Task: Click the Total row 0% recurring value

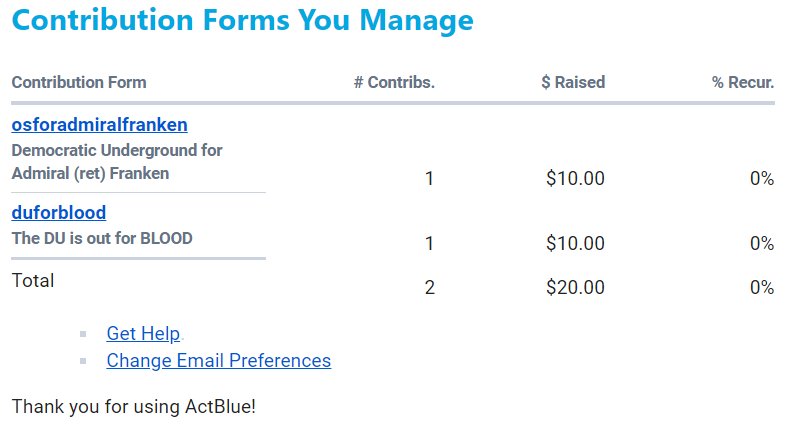Action: (x=761, y=288)
